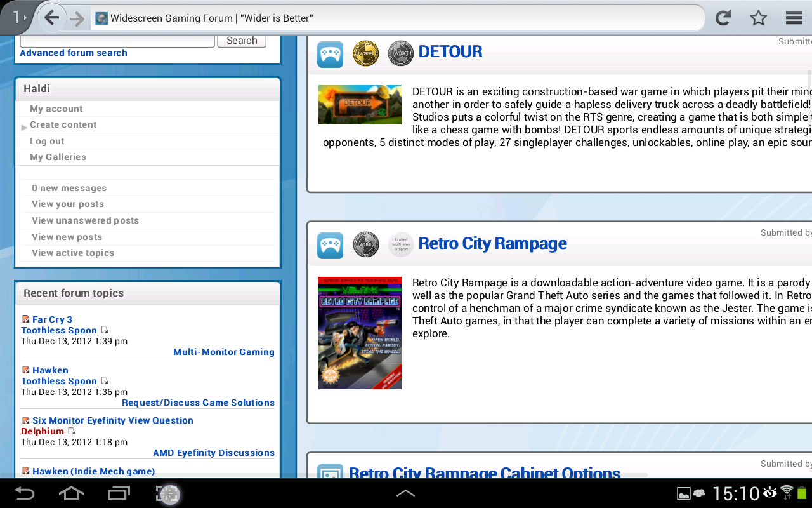
Task: Tap the Android back button
Action: click(24, 493)
